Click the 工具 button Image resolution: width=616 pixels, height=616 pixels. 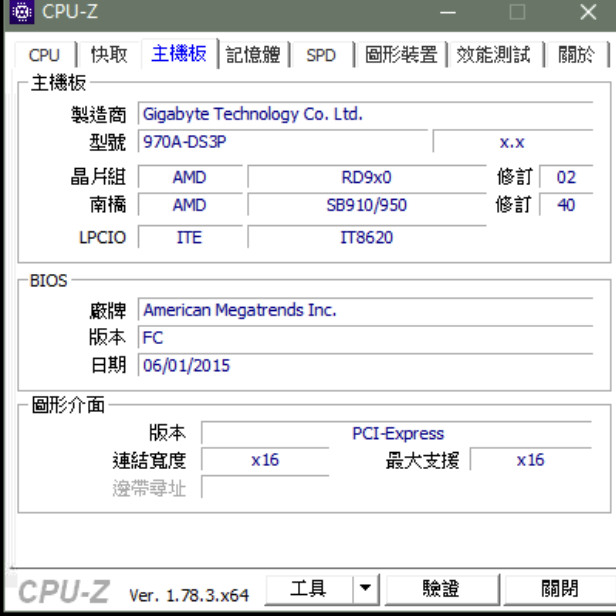[309, 589]
